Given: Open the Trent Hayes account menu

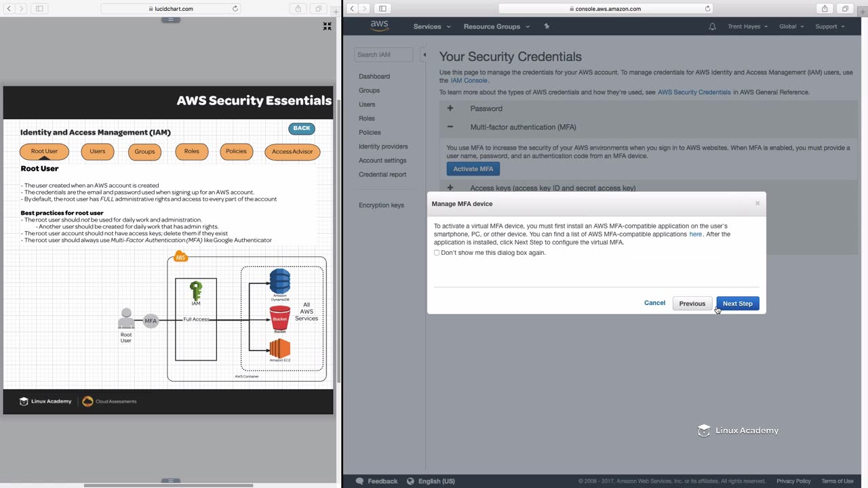Looking at the screenshot, I should point(748,26).
